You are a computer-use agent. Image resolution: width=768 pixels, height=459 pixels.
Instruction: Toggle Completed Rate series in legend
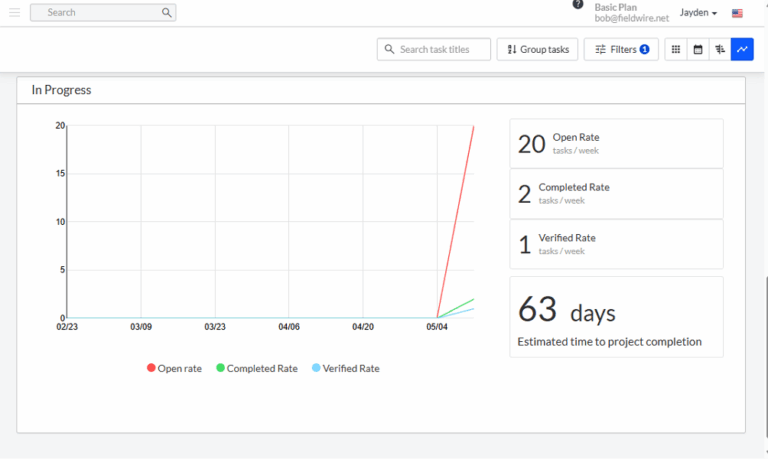(x=262, y=368)
